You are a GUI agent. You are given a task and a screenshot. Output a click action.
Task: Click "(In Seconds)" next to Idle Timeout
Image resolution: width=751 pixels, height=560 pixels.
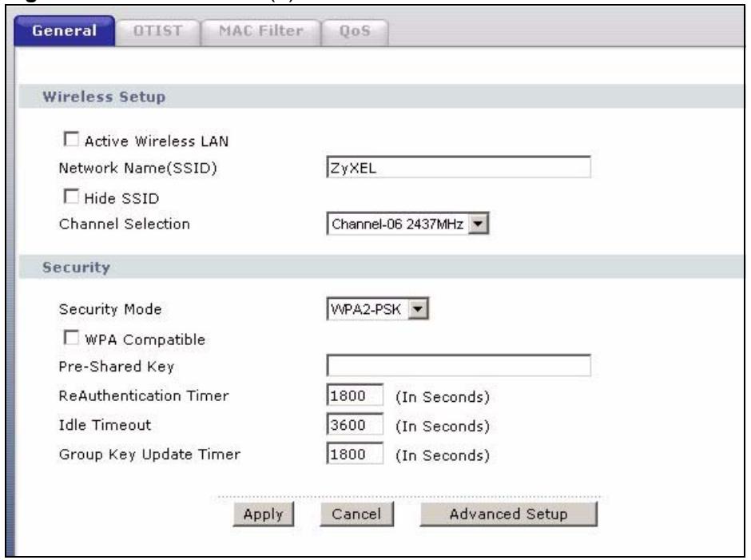tap(443, 426)
